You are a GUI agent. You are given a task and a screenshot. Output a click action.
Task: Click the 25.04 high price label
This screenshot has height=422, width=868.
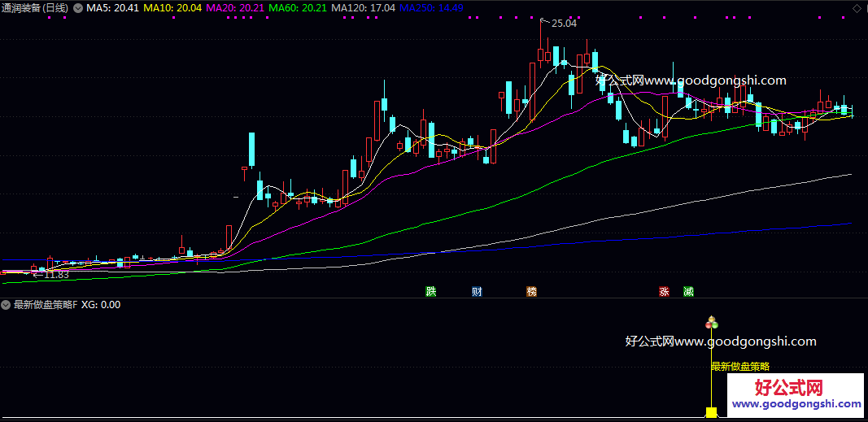(564, 24)
